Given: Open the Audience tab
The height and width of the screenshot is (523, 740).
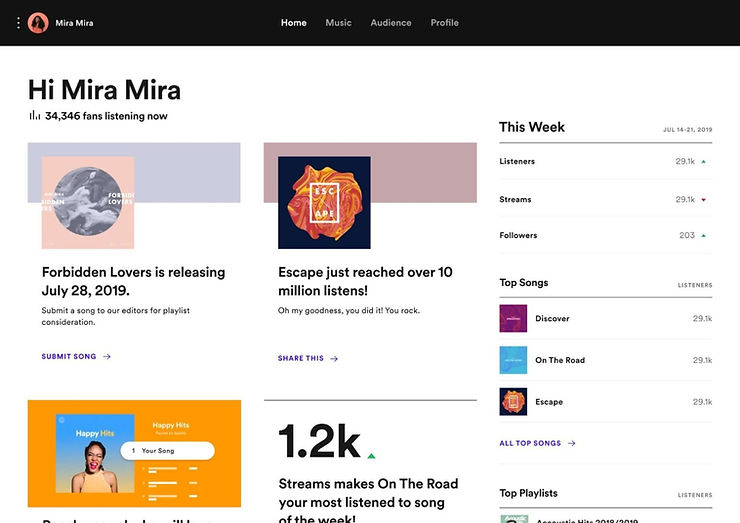Looking at the screenshot, I should [391, 23].
